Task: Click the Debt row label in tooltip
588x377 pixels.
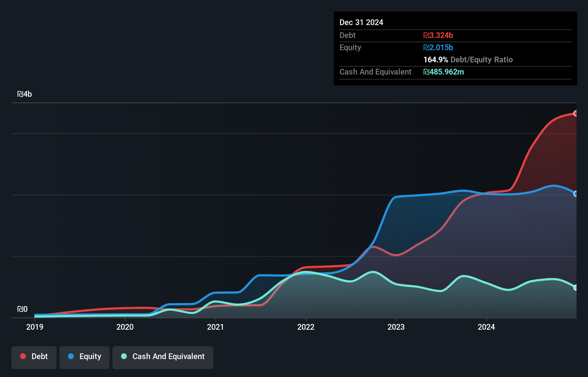Action: 347,35
